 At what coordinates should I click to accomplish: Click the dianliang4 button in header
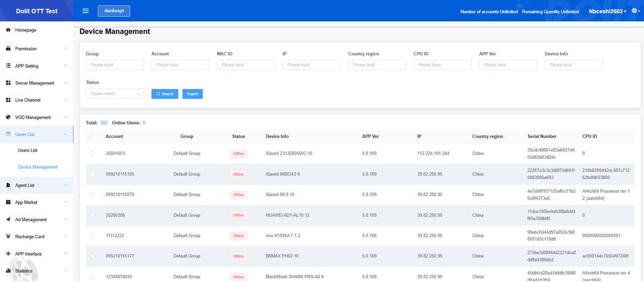tap(114, 11)
